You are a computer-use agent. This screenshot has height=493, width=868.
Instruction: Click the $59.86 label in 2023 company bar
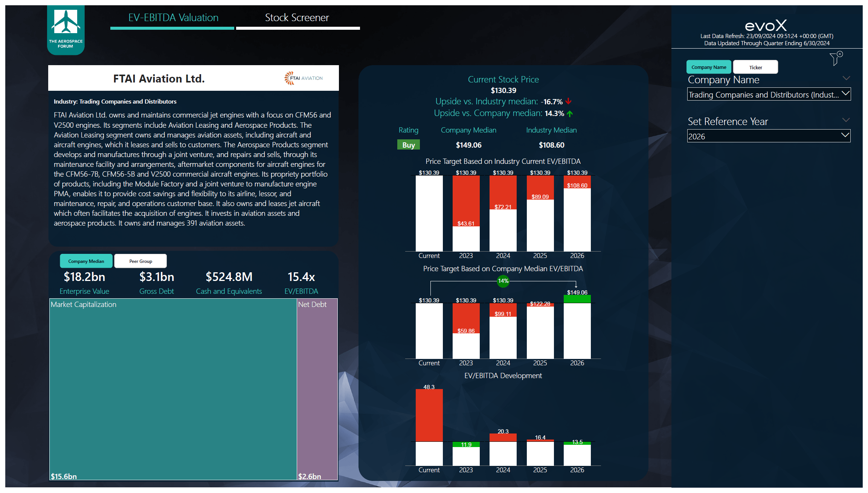466,331
